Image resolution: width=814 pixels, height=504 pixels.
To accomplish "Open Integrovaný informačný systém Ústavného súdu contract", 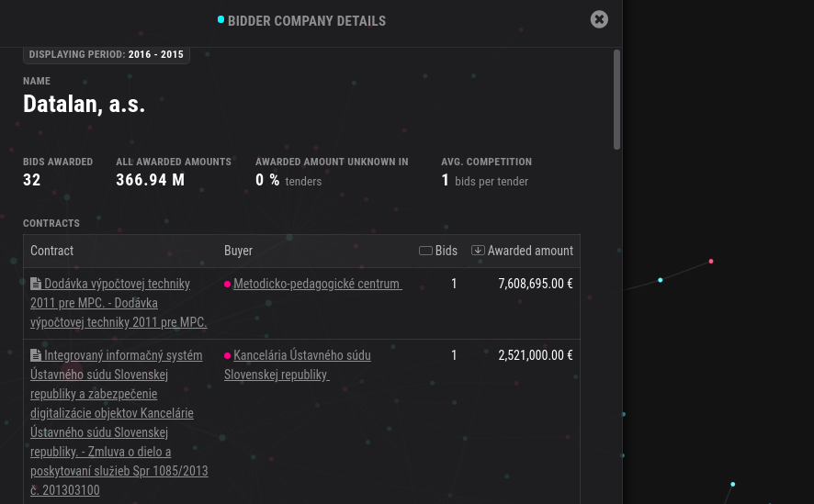I will tap(119, 422).
